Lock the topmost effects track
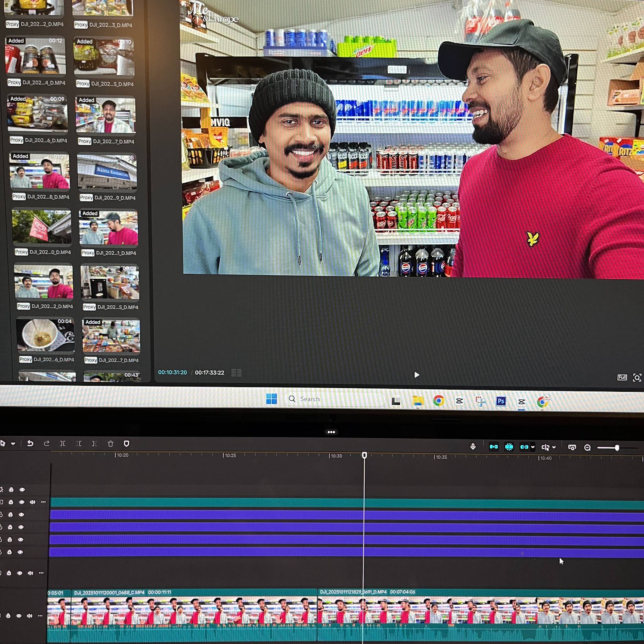Image resolution: width=644 pixels, height=644 pixels. point(11,489)
